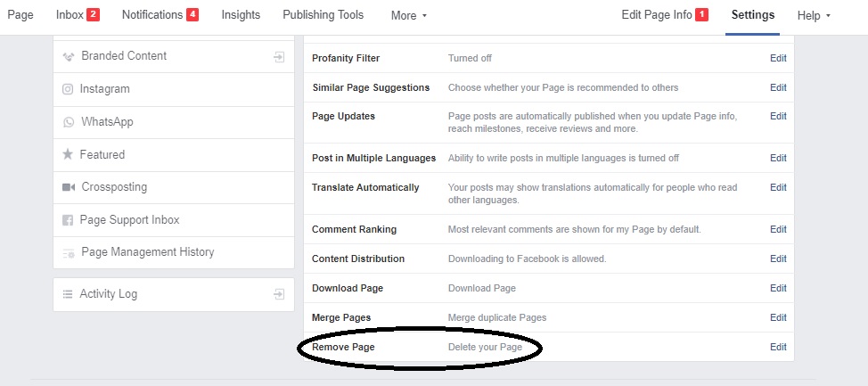Viewport: 868px width, 386px height.
Task: Click the Crossposting video camera icon
Action: [x=69, y=187]
